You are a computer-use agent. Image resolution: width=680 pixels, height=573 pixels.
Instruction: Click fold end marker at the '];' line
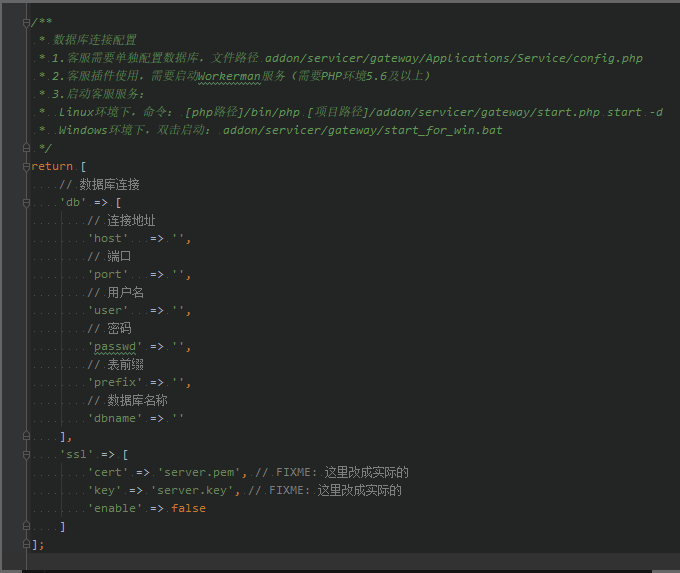[26, 544]
